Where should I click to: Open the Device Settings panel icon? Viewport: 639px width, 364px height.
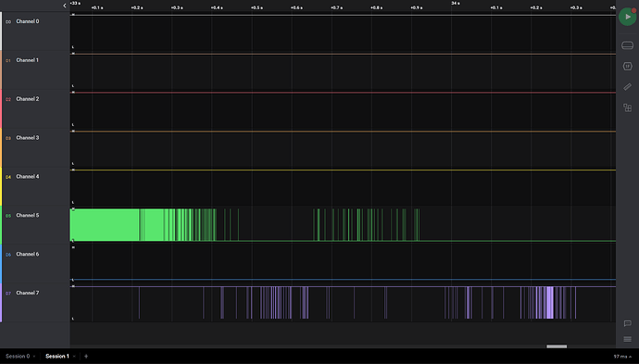pos(627,45)
